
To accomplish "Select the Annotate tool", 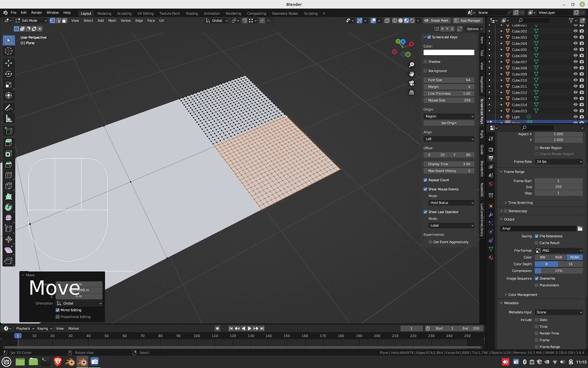I will pyautogui.click(x=9, y=108).
